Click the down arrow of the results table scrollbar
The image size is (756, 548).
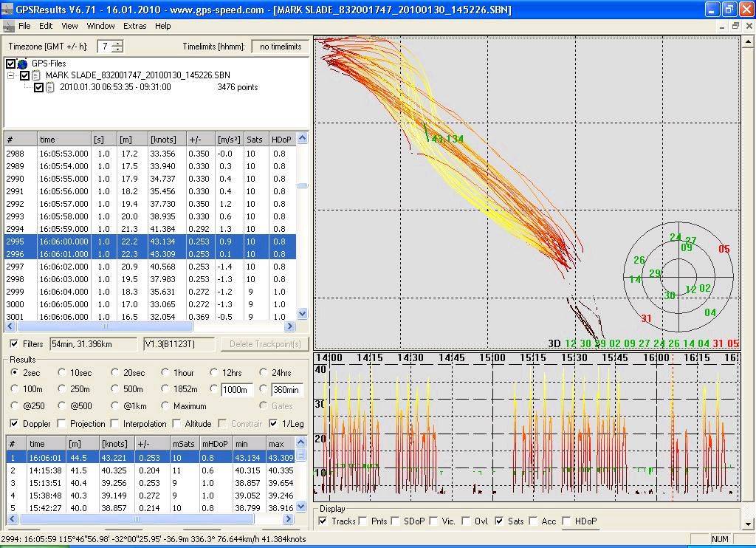[301, 507]
